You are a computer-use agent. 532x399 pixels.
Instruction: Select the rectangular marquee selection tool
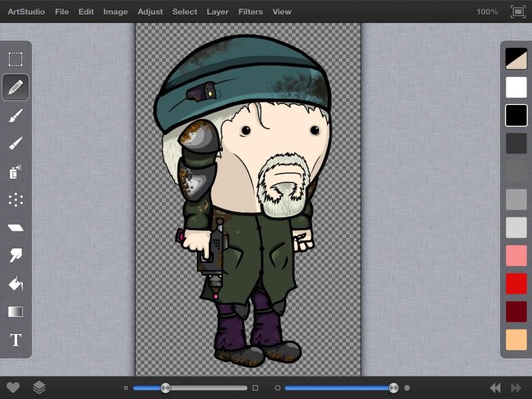pyautogui.click(x=16, y=59)
